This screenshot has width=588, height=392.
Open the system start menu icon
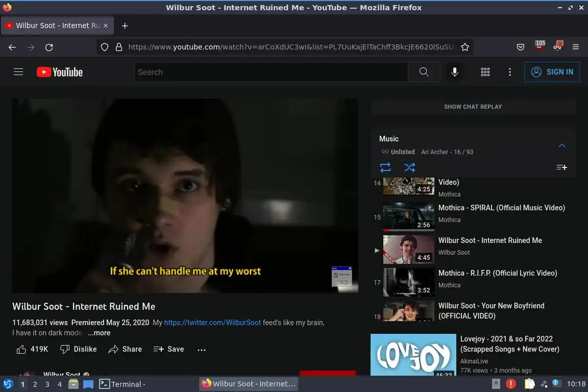click(x=8, y=384)
